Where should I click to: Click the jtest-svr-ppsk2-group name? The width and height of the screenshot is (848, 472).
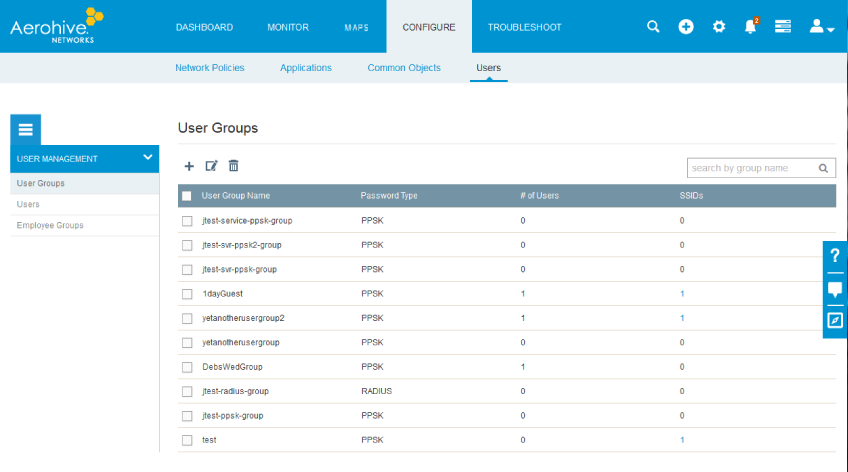[x=242, y=245]
